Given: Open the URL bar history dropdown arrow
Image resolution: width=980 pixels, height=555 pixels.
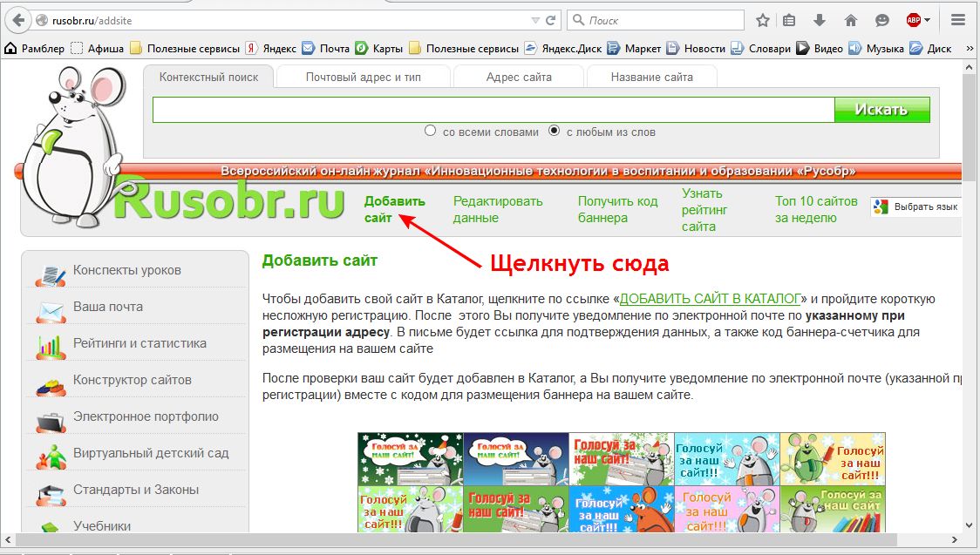Looking at the screenshot, I should click(x=535, y=20).
